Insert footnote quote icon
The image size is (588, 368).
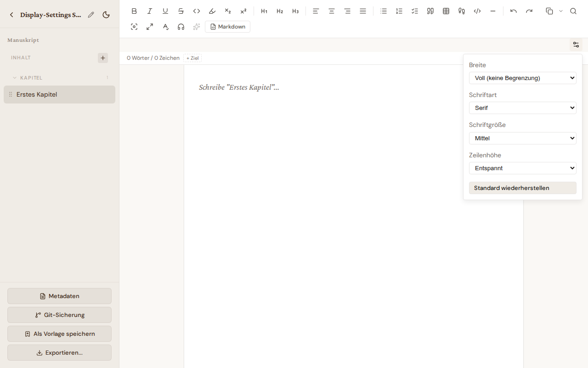click(462, 11)
